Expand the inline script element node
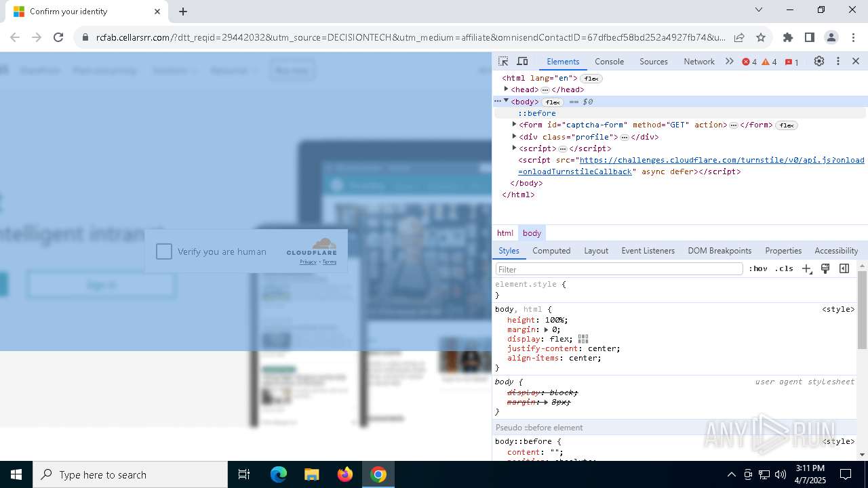 (514, 147)
